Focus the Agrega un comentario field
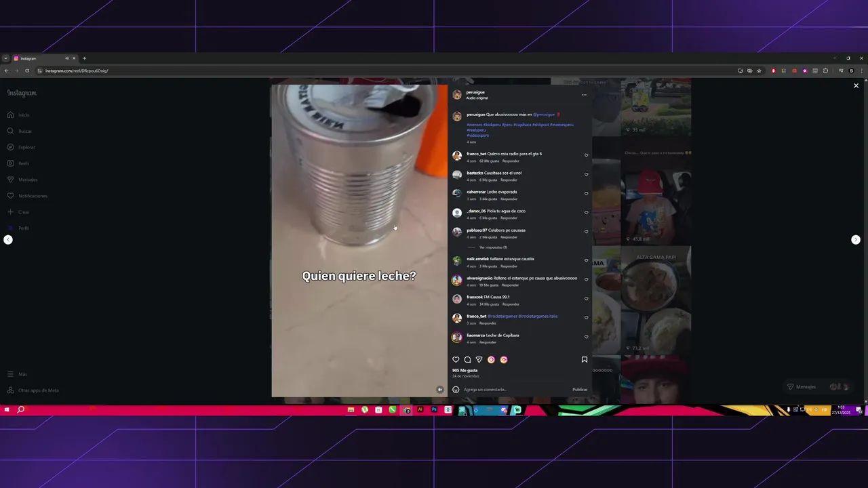868x488 pixels. point(515,390)
